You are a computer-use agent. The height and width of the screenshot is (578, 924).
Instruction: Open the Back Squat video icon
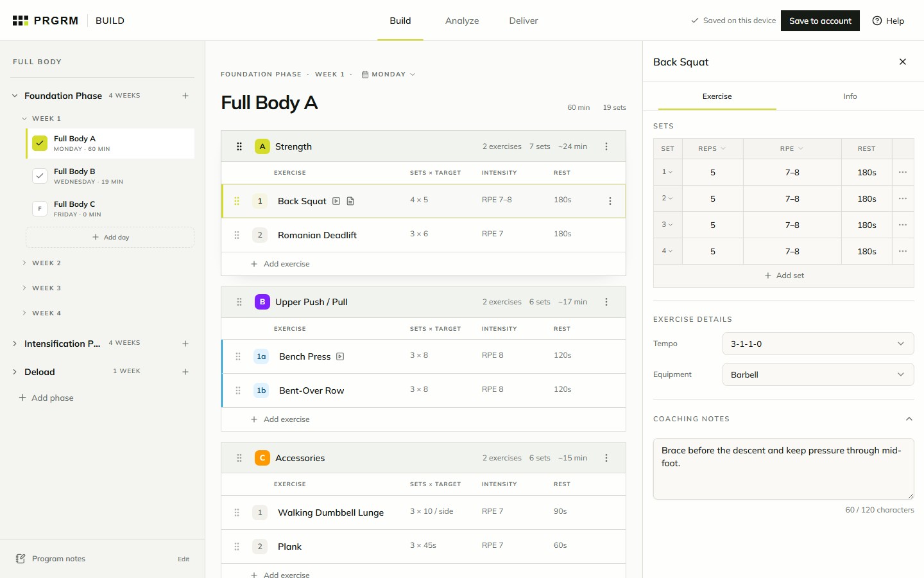pos(336,201)
